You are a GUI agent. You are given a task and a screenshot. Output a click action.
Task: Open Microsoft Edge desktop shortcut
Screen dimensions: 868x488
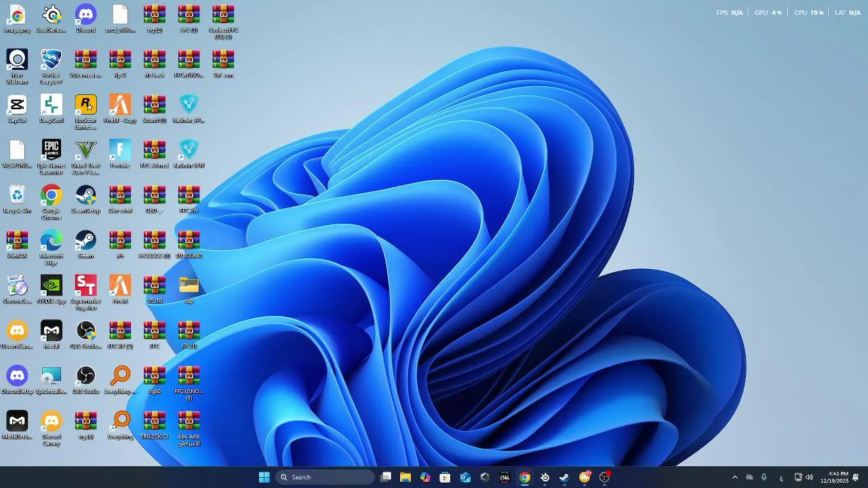(51, 247)
